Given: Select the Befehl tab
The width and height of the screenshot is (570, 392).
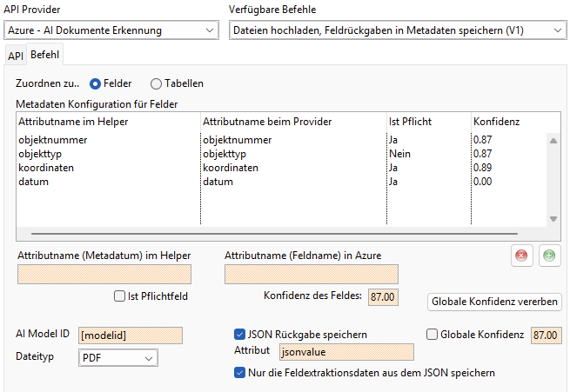Looking at the screenshot, I should tap(44, 55).
